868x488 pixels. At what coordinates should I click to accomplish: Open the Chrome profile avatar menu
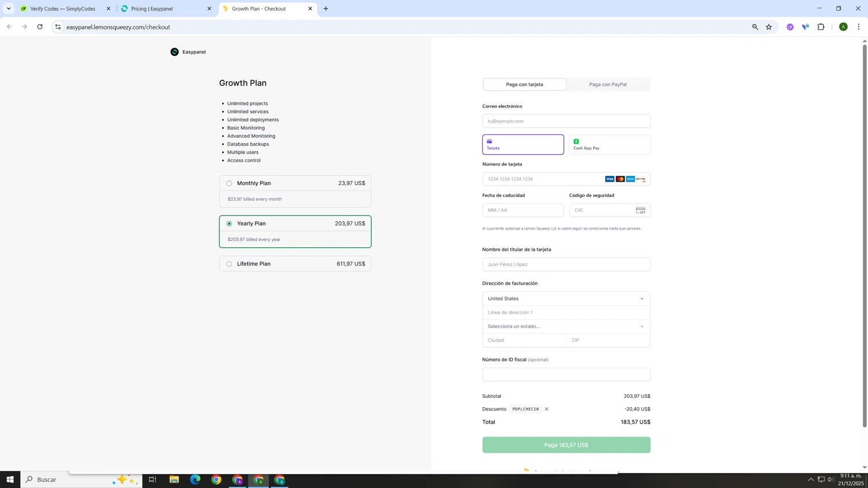[843, 27]
